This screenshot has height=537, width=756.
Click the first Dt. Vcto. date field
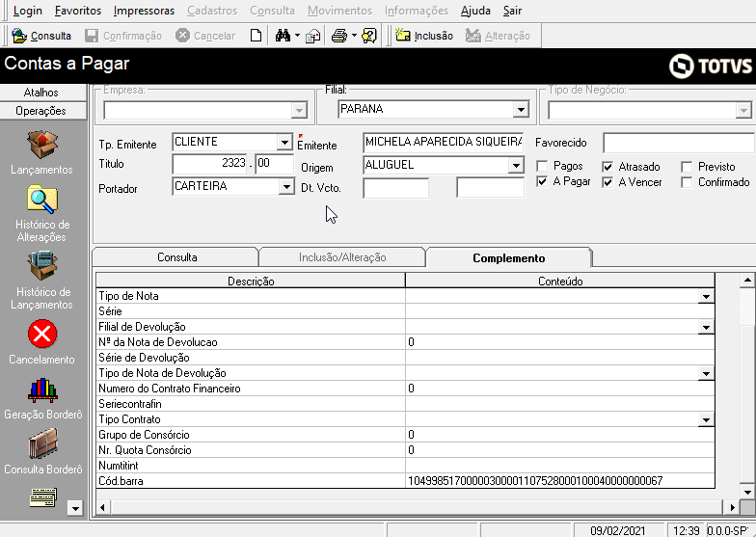[x=395, y=187]
